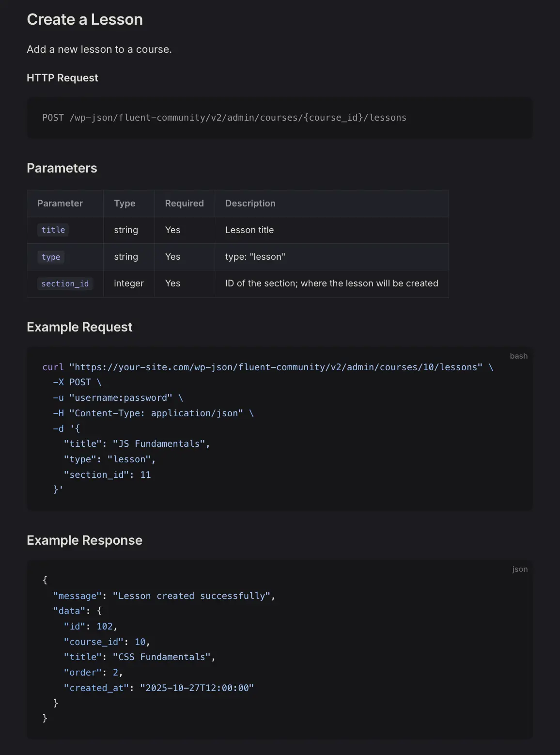Click the "ID of the section" description
The height and width of the screenshot is (755, 560).
pyautogui.click(x=332, y=283)
